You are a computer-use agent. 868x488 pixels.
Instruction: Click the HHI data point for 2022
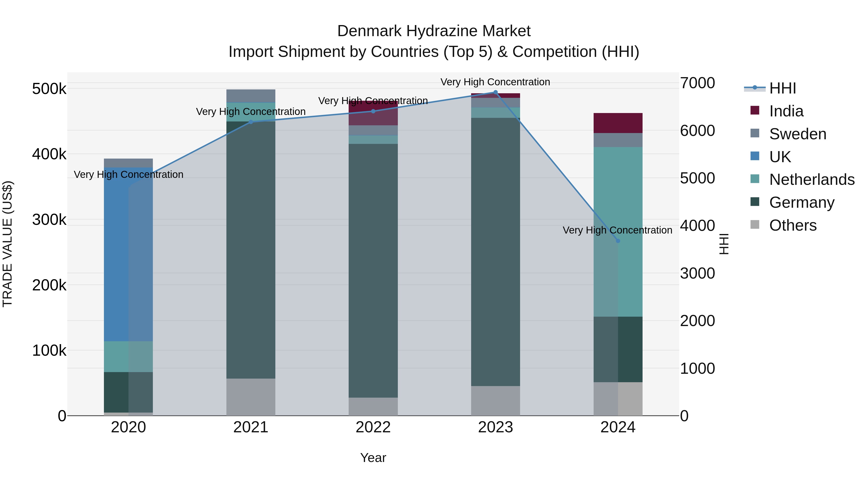[x=373, y=112]
